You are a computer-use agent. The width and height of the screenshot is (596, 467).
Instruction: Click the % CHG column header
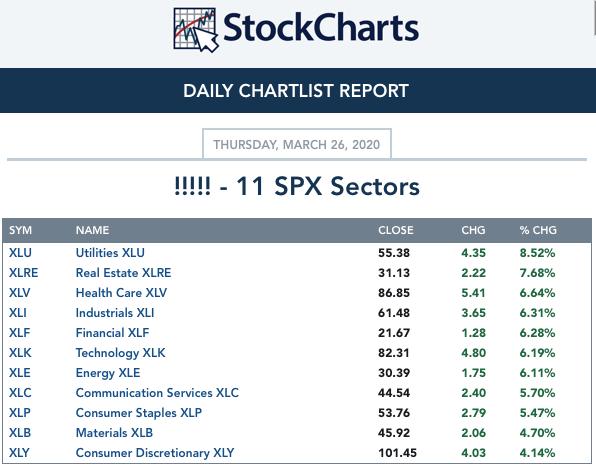tap(538, 230)
